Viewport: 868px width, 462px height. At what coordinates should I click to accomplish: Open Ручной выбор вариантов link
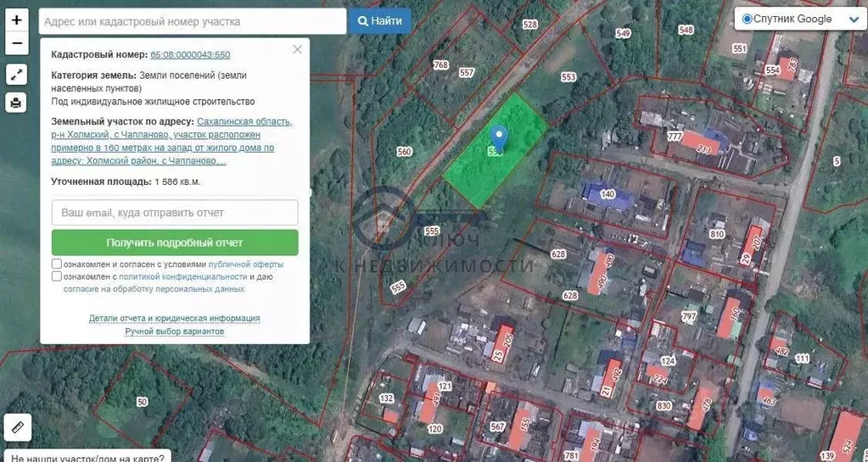(175, 331)
